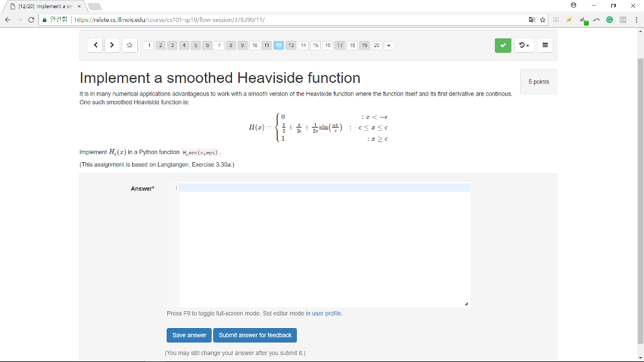Flag this question with the star icon

coord(130,45)
